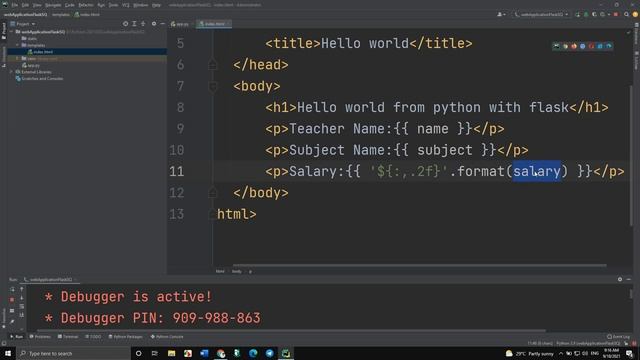
Task: Collapse the templates folder
Action: point(17,45)
